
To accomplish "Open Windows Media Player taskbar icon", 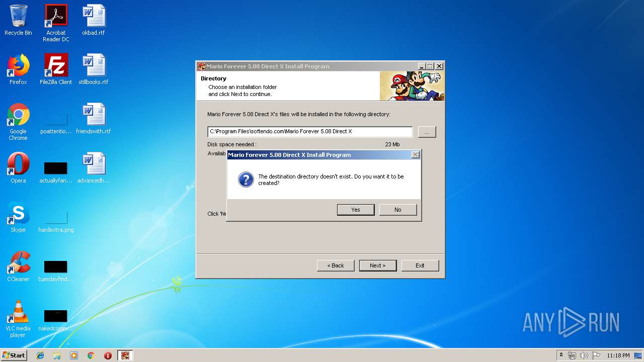I will tap(74, 355).
